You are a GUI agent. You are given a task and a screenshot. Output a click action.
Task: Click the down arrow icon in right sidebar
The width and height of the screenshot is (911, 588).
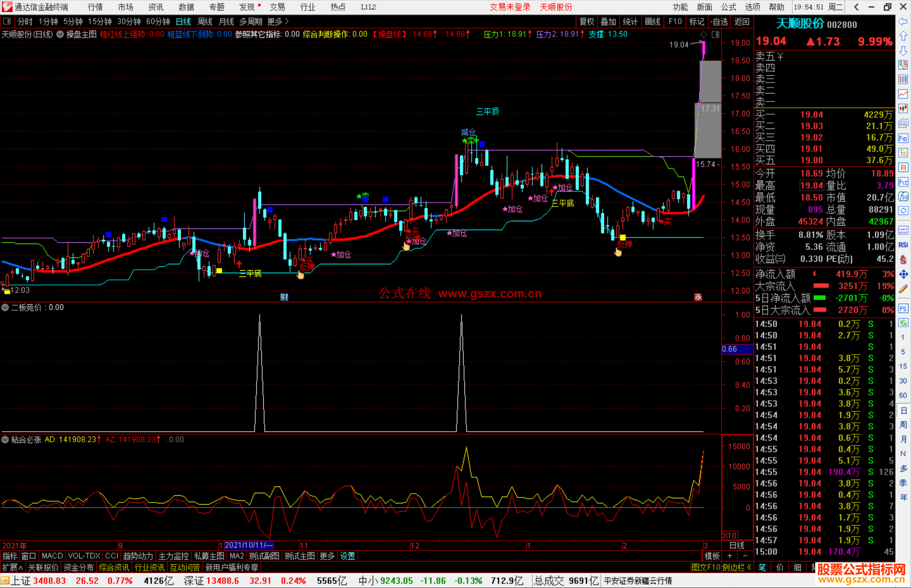pos(903,51)
